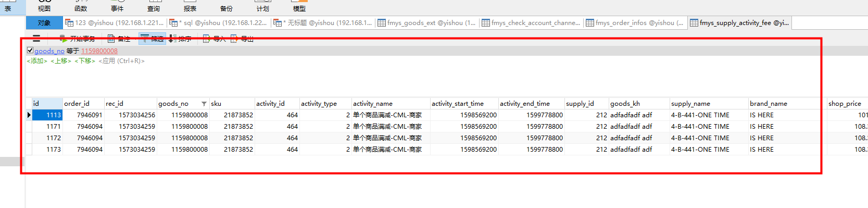Screen dimensions: 868x208
Task: Switch to the fmys_check_account_channe... tab
Action: 532,22
